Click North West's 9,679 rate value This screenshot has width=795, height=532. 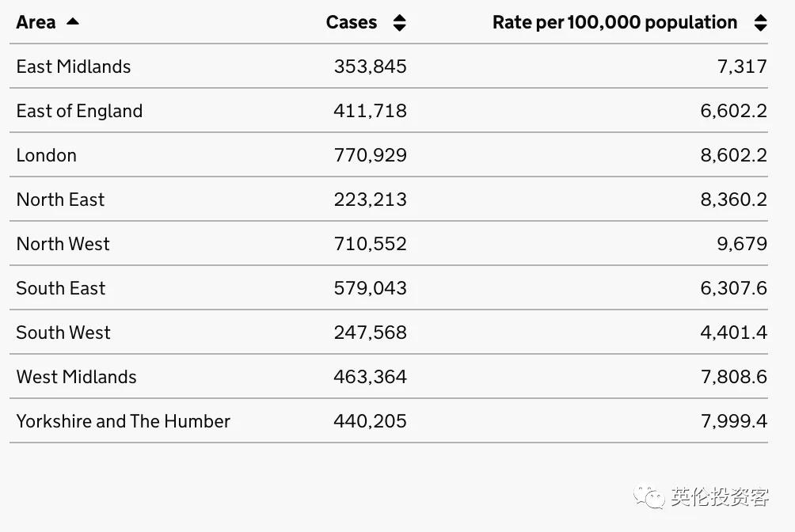click(x=742, y=244)
